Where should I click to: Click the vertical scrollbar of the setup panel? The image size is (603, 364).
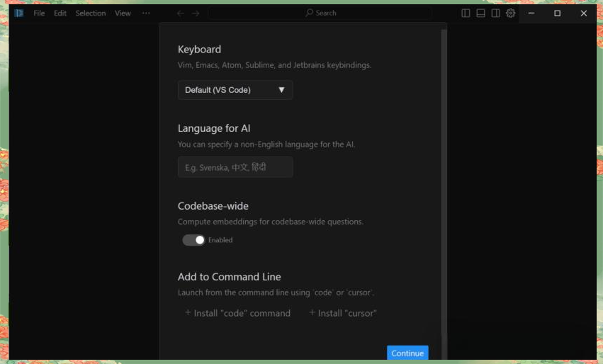click(x=444, y=177)
